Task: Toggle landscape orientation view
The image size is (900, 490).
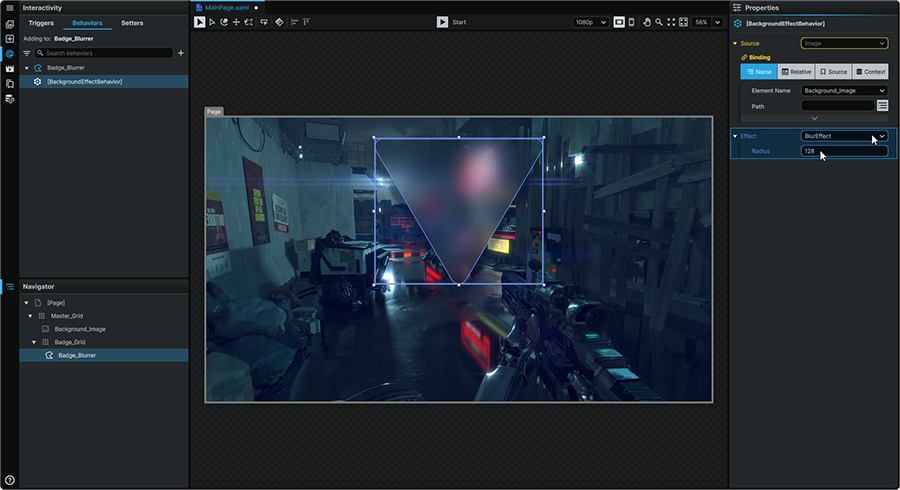Action: (619, 22)
